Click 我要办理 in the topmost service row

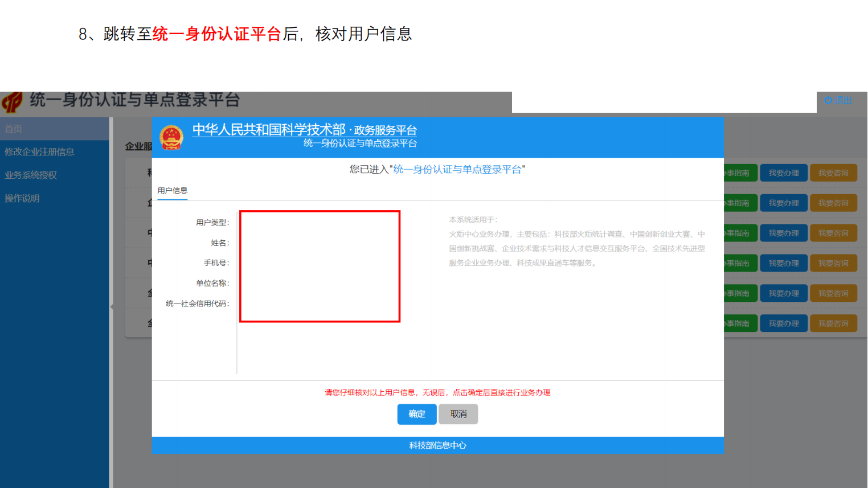[784, 173]
